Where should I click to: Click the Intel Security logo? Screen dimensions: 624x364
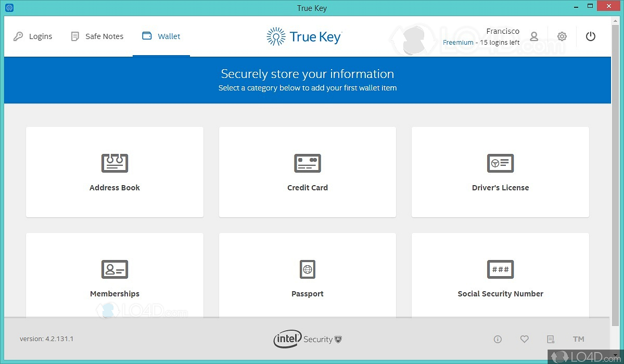pos(308,339)
